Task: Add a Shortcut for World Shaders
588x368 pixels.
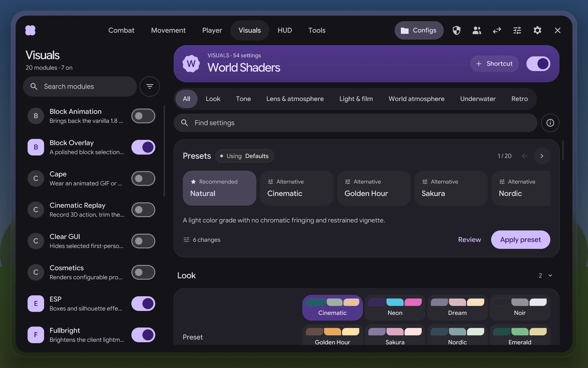Action: pyautogui.click(x=495, y=64)
